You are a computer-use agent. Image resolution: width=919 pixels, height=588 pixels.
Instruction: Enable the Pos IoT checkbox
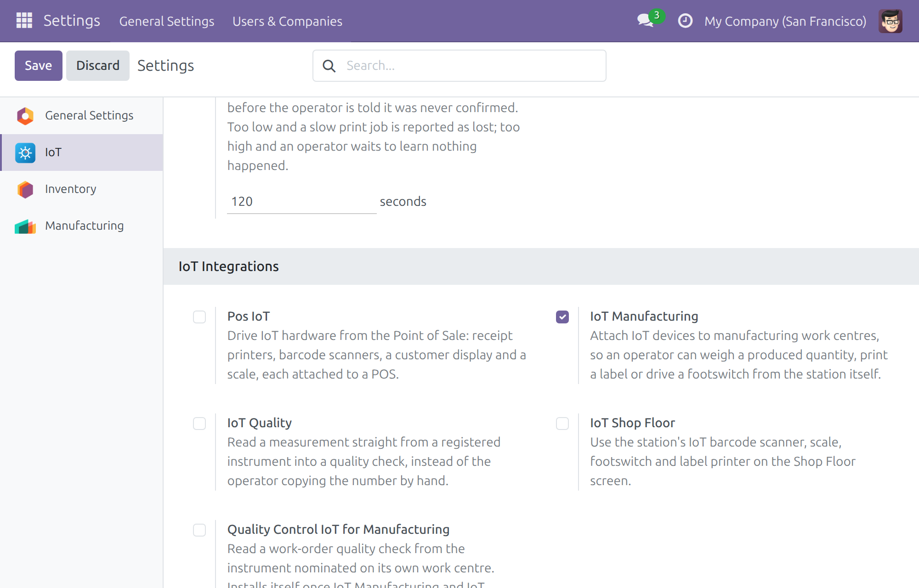tap(199, 317)
